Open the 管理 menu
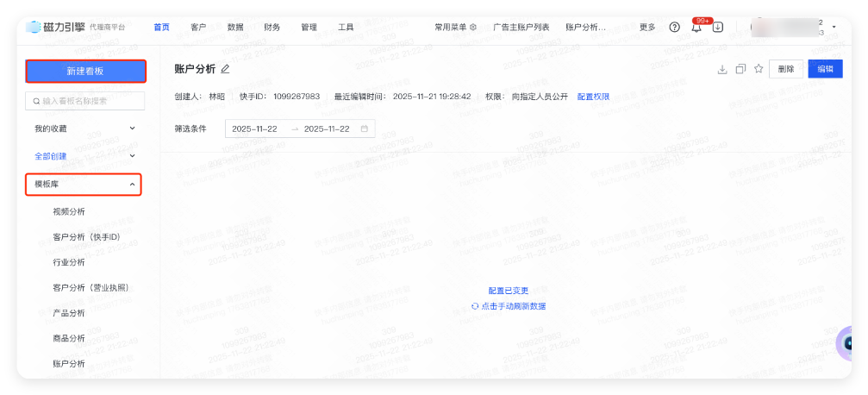 (309, 27)
